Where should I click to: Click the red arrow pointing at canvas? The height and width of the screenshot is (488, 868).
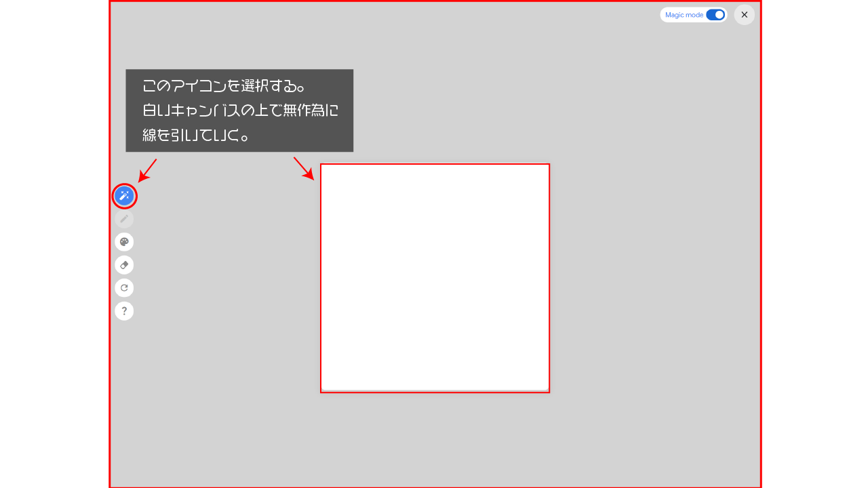click(304, 169)
